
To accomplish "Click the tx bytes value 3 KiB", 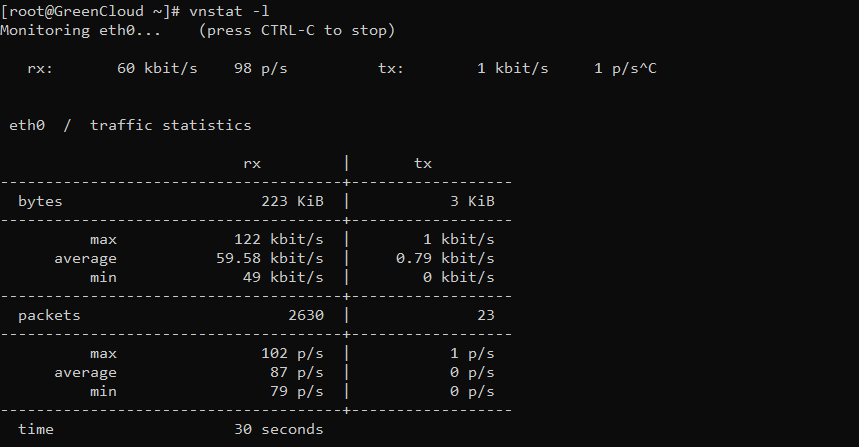I will 472,201.
